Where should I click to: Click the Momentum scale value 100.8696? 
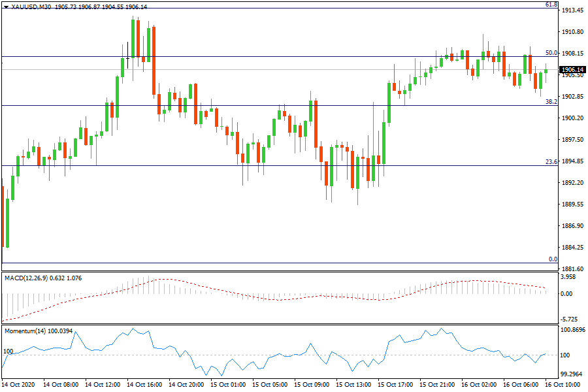click(572, 331)
